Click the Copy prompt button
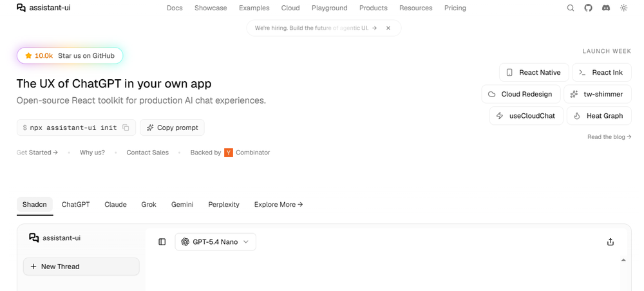 (172, 127)
